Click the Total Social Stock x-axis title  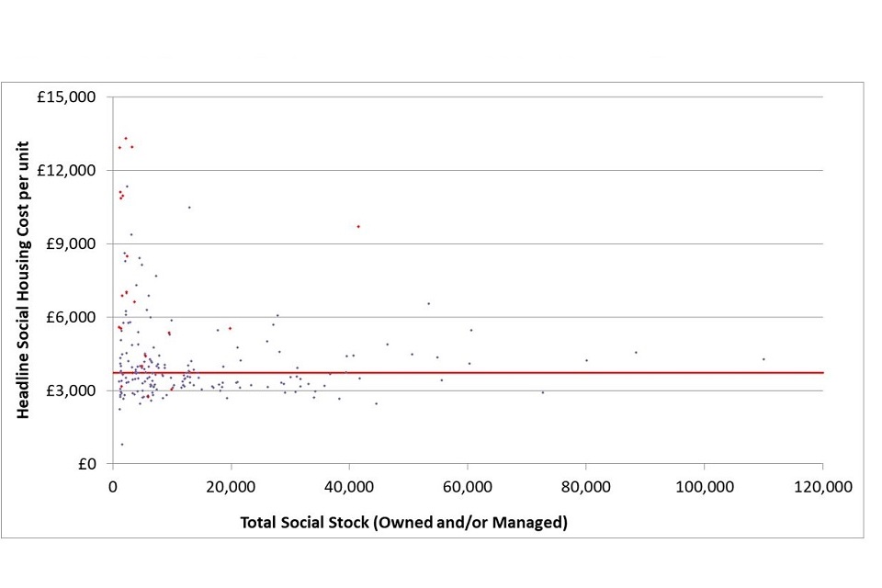pyautogui.click(x=404, y=523)
